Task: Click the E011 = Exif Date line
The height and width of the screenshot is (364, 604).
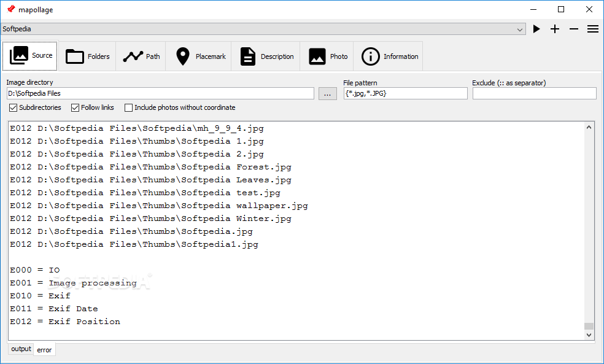Action: [54, 309]
